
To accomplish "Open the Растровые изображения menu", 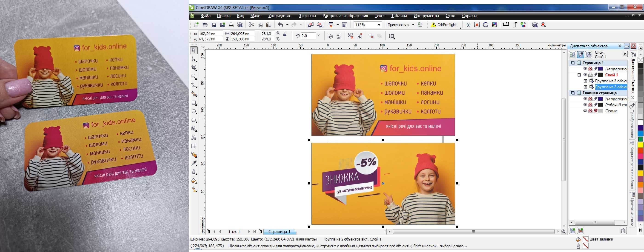I will click(345, 15).
